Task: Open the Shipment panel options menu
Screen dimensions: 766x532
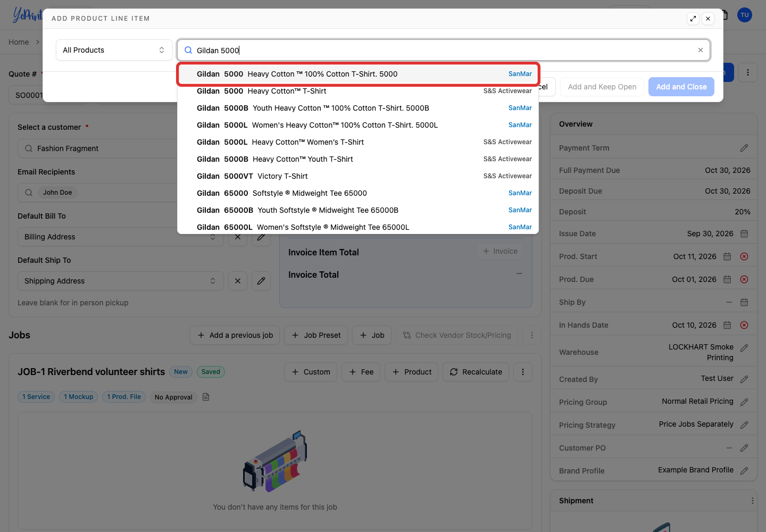Action: click(x=752, y=501)
